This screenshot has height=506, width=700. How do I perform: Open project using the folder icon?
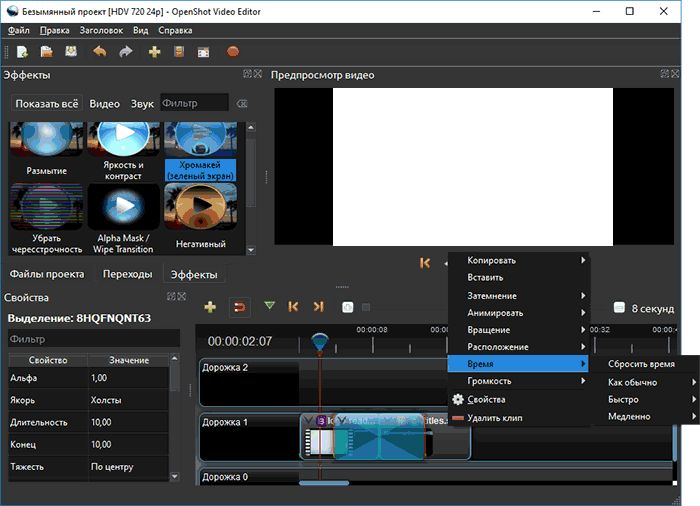[46, 52]
